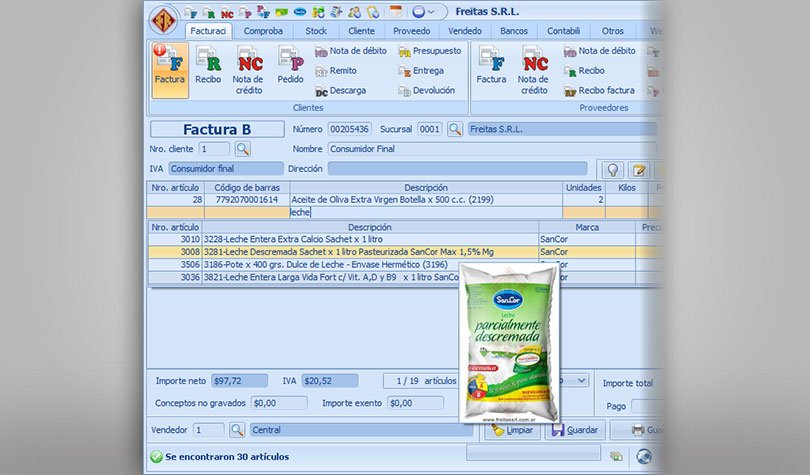Viewport: 810px width, 475px height.
Task: Expand dropdown right of the artículos counter
Action: 581,381
